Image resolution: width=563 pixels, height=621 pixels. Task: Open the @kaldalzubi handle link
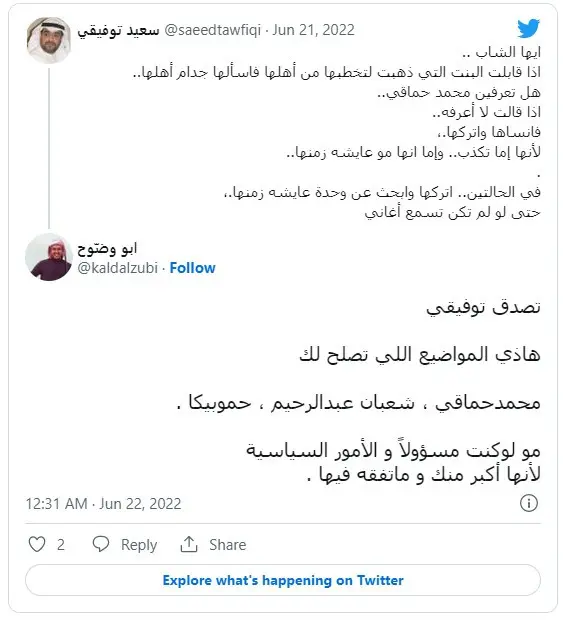118,268
